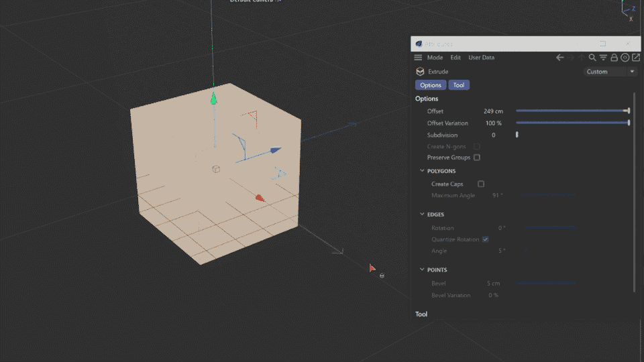Select the green Y axis arrow
Screen dimensions: 644x362
[213, 99]
